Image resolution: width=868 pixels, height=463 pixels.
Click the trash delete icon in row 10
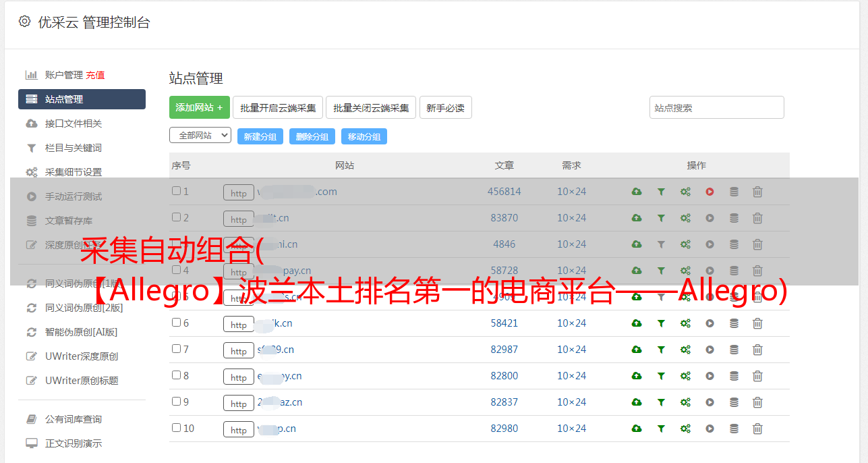[757, 429]
